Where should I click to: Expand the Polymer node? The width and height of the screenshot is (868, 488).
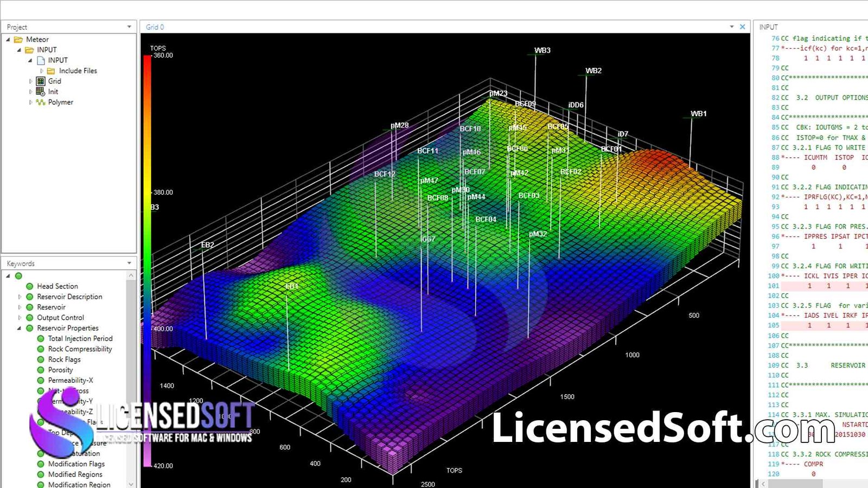30,102
